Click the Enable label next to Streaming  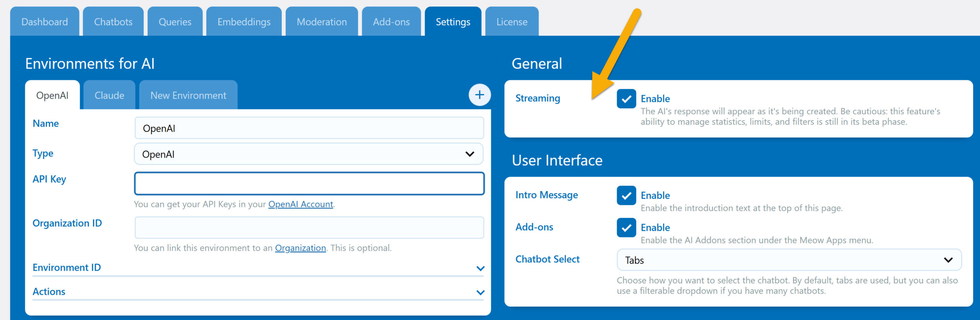point(655,99)
